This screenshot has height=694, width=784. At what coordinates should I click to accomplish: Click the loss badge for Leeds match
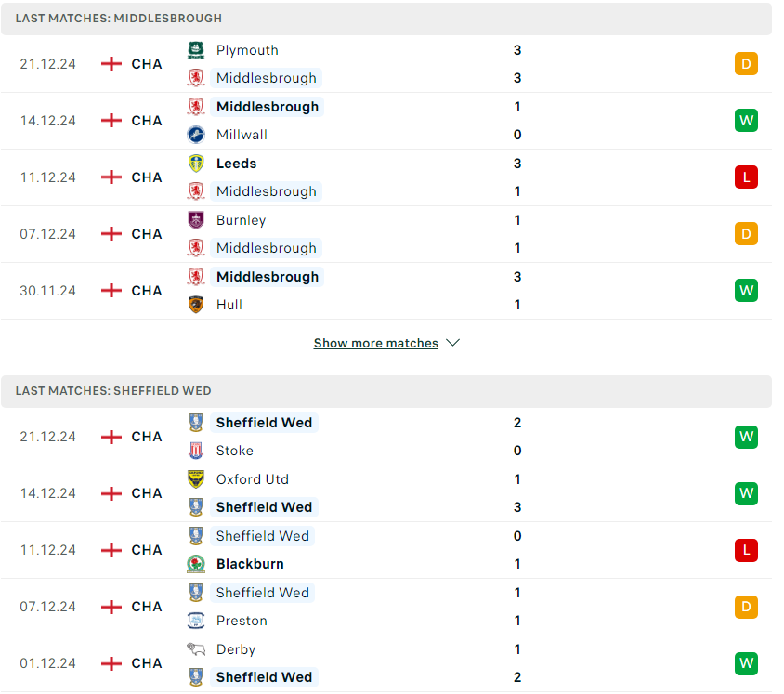(x=746, y=177)
